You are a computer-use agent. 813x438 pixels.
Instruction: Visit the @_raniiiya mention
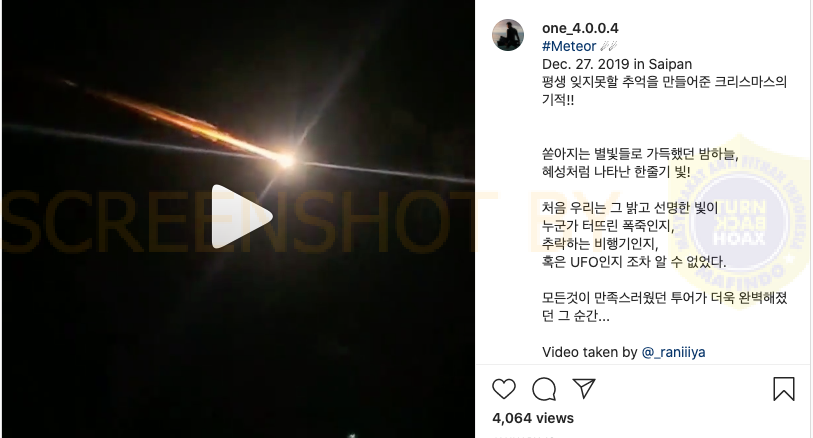(673, 352)
